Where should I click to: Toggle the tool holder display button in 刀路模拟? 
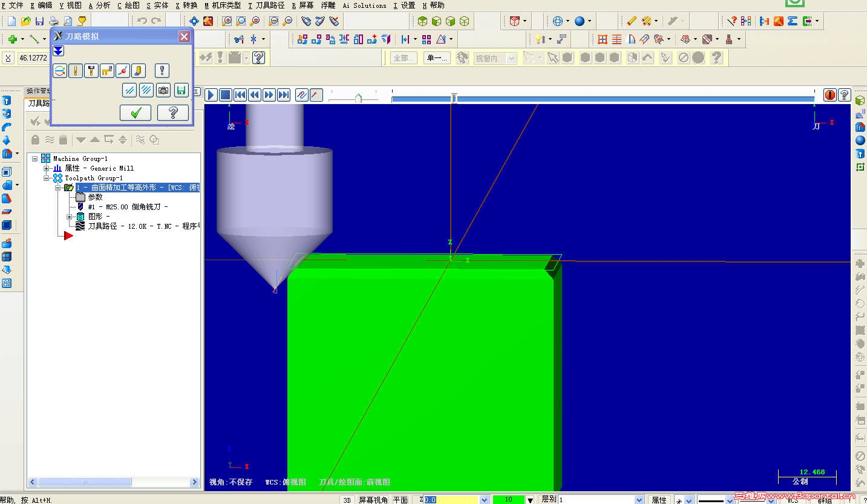[x=91, y=71]
